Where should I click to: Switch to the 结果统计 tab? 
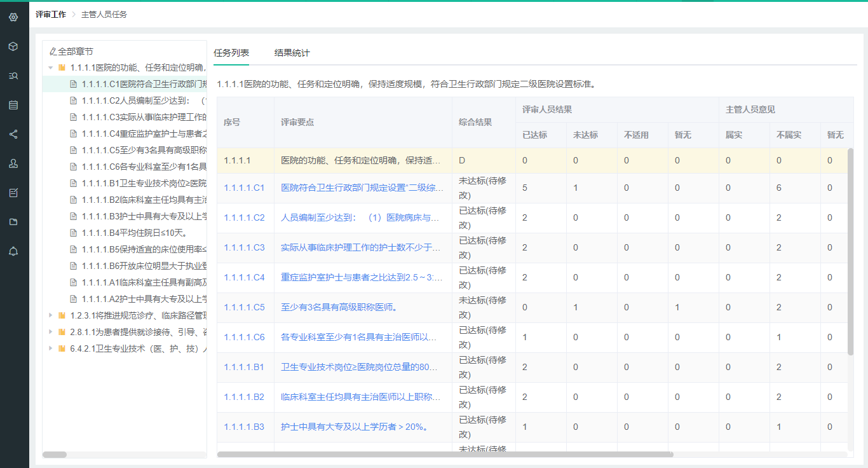[x=292, y=53]
